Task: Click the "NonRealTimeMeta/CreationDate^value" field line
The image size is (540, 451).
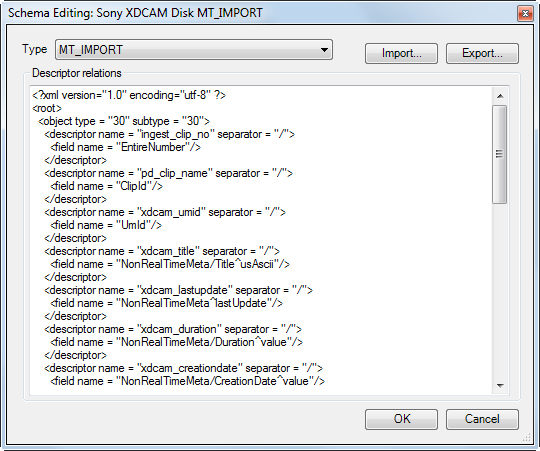Action: point(187,381)
